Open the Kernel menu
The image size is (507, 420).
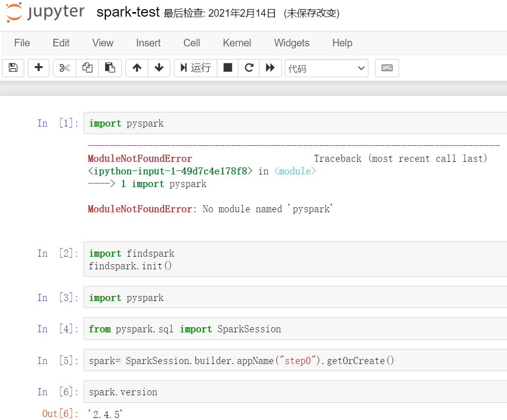tap(237, 43)
